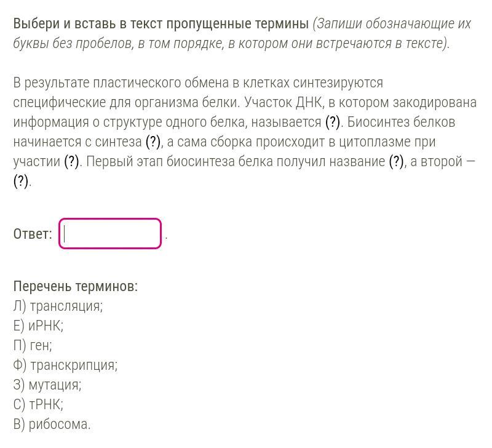Click the (?) blank after 'получил название'
The width and height of the screenshot is (492, 448).
pos(396,161)
